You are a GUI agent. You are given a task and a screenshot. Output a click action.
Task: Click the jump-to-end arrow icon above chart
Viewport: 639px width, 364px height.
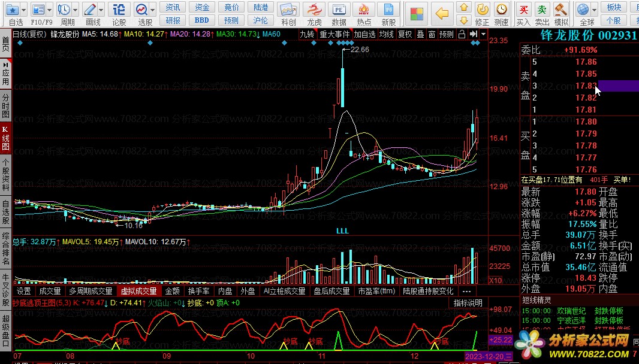coord(473,34)
